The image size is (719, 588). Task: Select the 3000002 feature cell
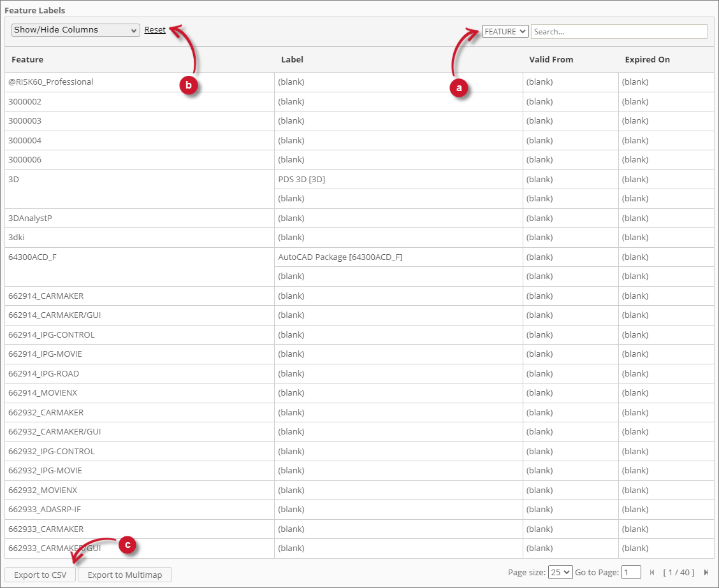point(140,102)
